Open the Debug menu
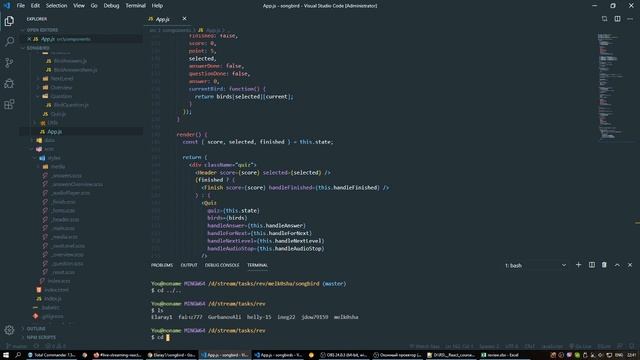 [x=111, y=6]
